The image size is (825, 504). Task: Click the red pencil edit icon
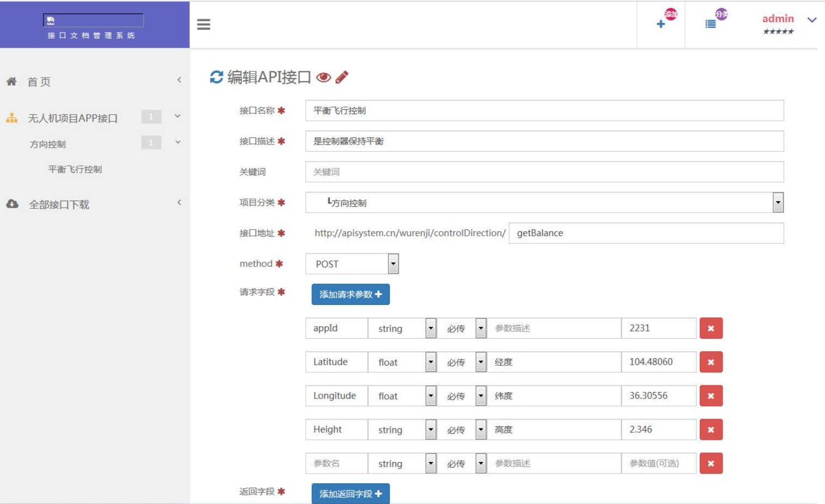pos(342,77)
